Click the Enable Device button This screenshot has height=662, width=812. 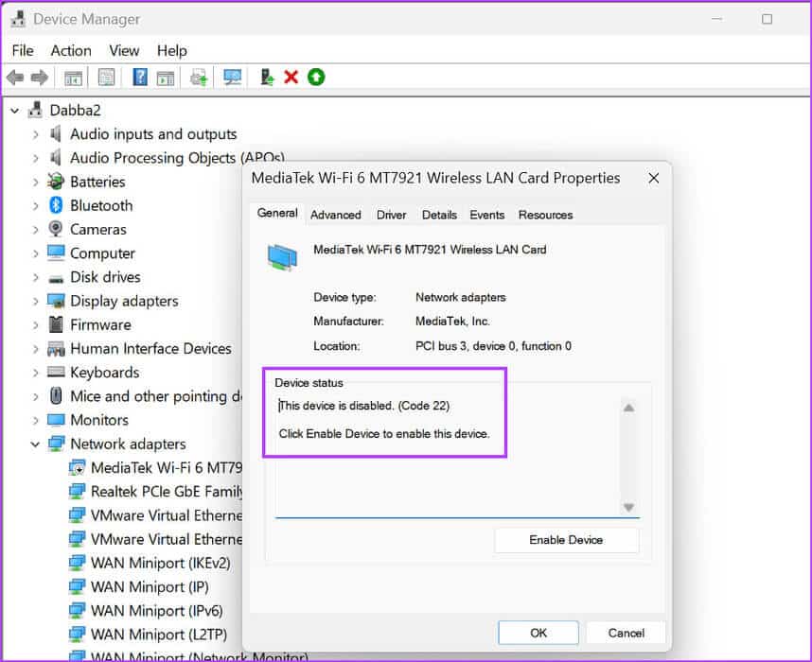(x=566, y=540)
